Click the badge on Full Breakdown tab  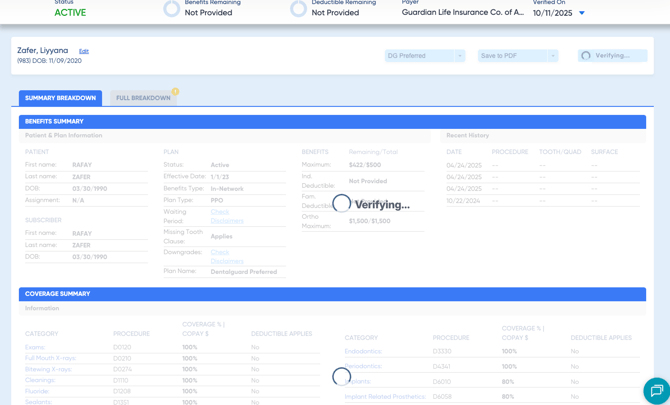[x=175, y=92]
